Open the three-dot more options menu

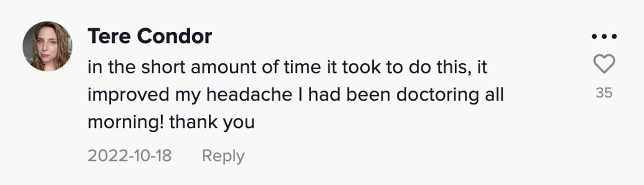click(604, 36)
